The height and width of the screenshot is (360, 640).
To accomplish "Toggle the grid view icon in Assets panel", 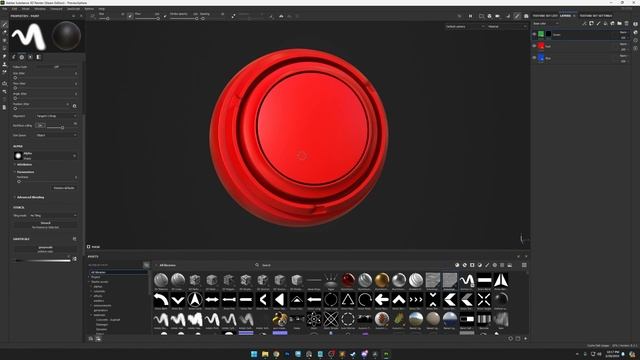I will point(524,265).
